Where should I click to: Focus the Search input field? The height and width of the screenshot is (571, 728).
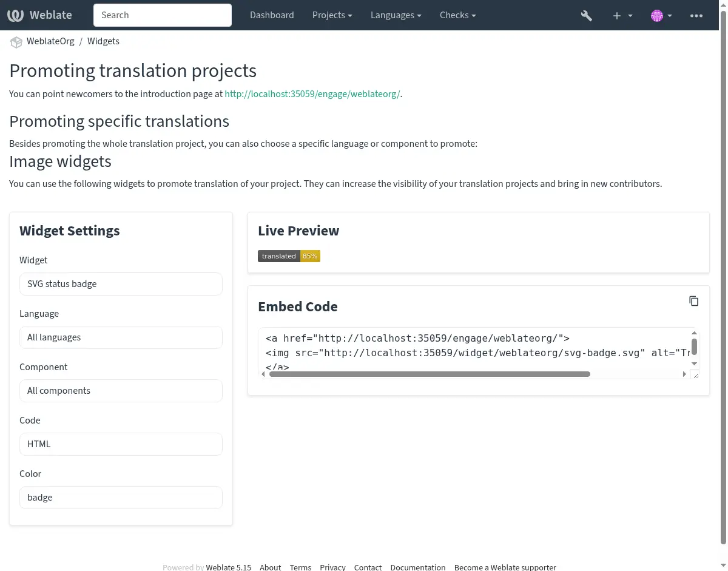163,15
